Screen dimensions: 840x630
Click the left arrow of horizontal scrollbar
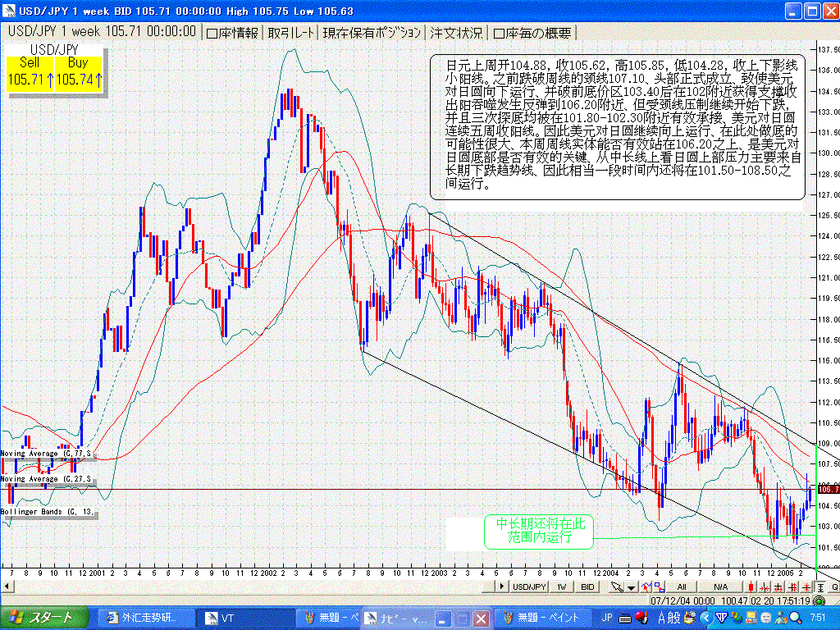point(7,587)
